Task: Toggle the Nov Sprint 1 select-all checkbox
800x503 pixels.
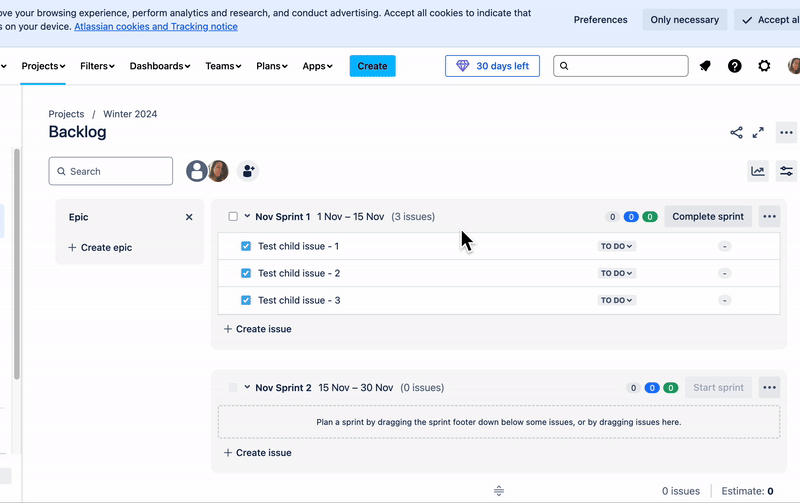Action: click(x=233, y=217)
